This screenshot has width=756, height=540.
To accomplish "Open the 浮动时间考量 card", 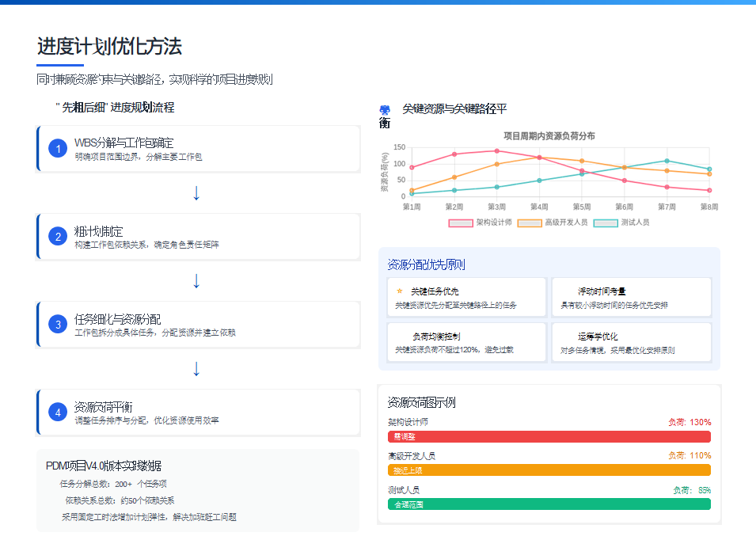I will (x=632, y=296).
